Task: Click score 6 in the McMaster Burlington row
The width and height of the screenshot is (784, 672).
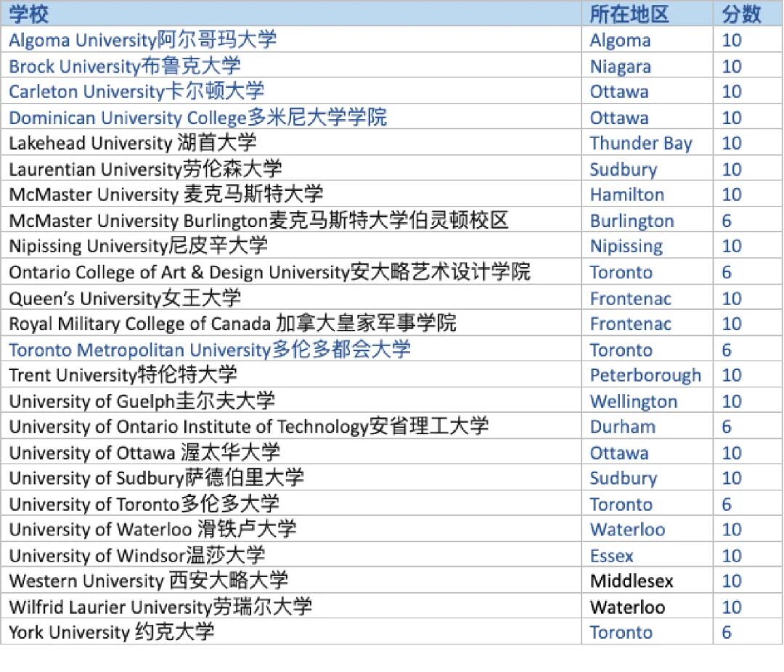Action: 727,221
